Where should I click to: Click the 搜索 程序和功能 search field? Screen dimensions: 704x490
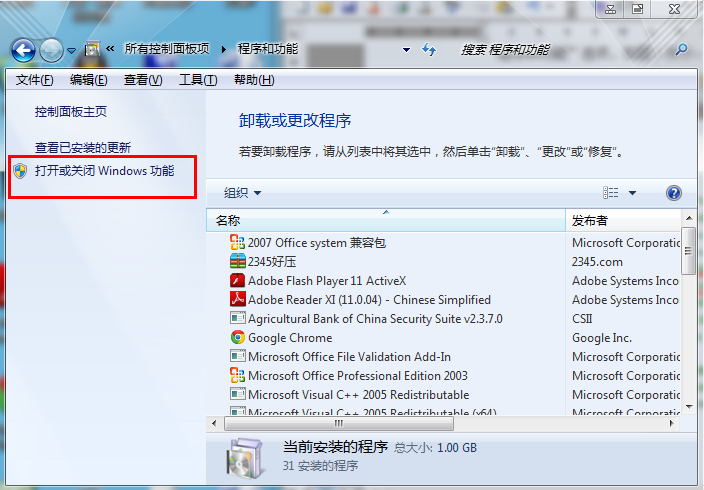(560, 49)
